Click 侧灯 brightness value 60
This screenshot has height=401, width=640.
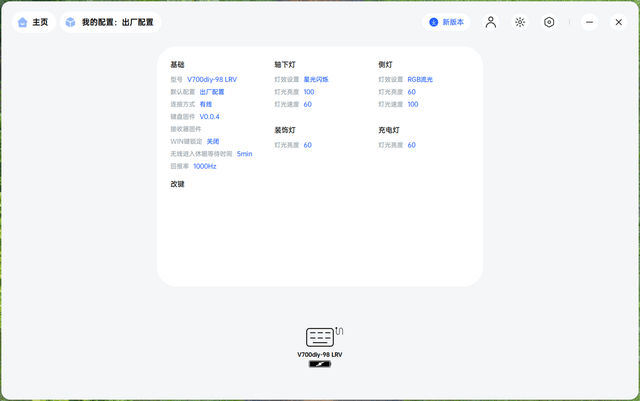[x=411, y=92]
